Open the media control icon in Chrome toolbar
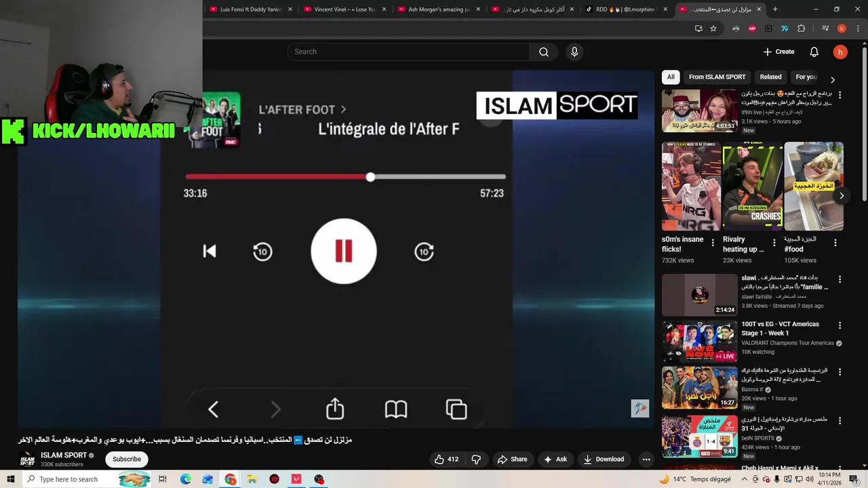Screen dimensions: 868x488 pyautogui.click(x=825, y=28)
